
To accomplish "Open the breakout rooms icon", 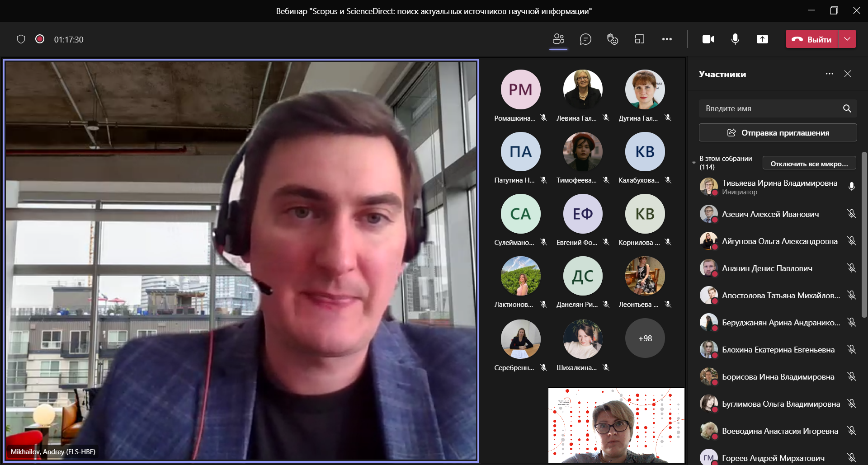I will click(640, 39).
